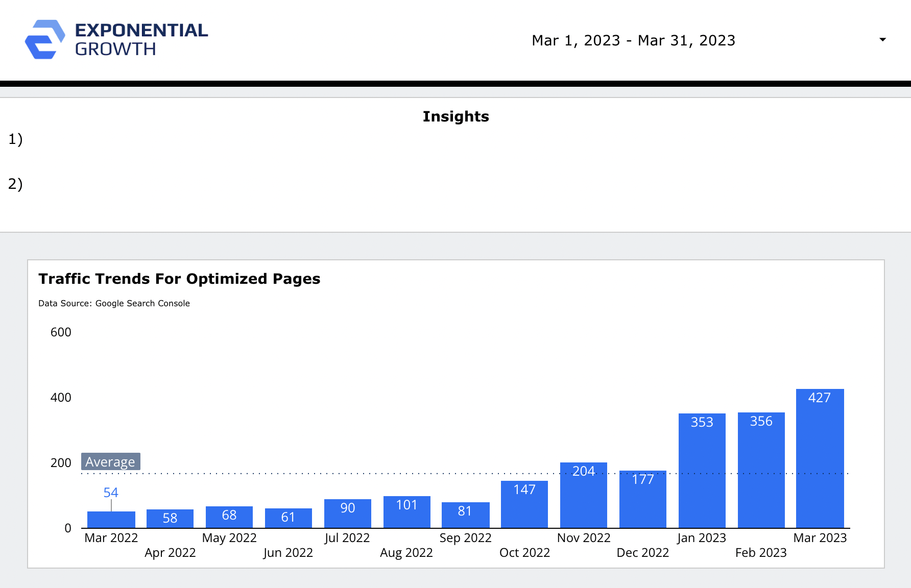The height and width of the screenshot is (588, 911).
Task: Click the Data Source: Google Search Console text
Action: click(114, 303)
